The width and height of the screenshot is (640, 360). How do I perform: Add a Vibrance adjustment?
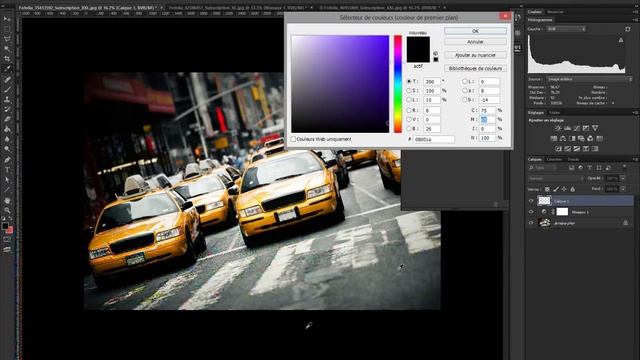tap(596, 128)
